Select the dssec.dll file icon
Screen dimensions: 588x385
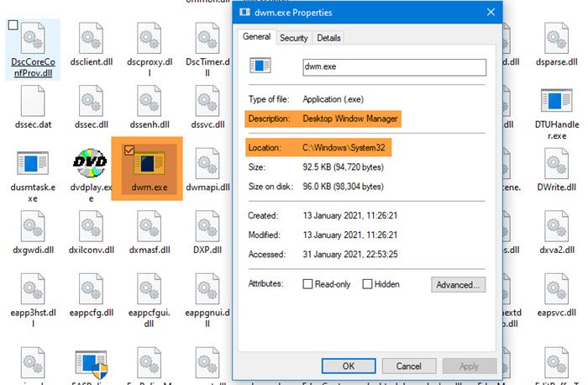point(91,101)
